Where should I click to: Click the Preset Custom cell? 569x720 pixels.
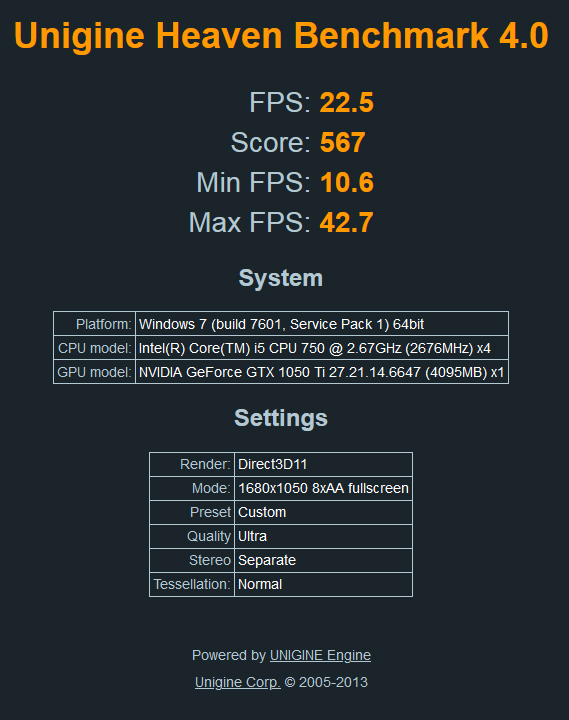[x=323, y=512]
